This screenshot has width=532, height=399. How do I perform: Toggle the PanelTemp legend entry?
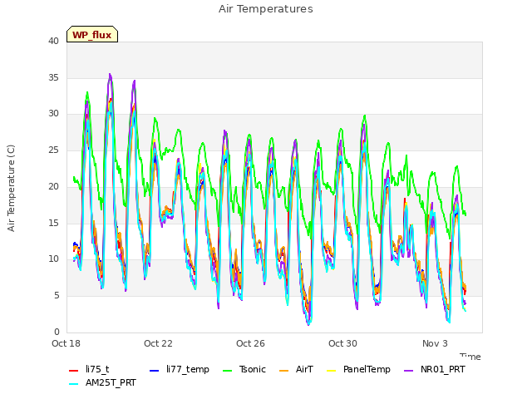[x=358, y=369]
